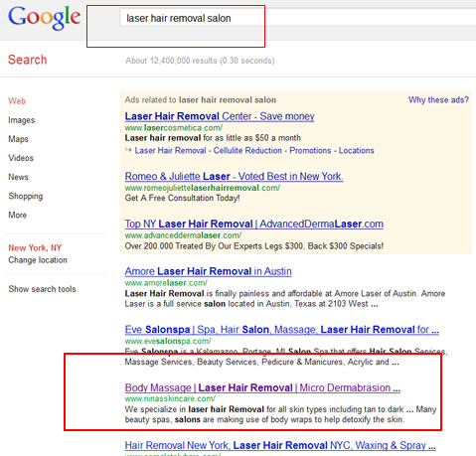Image resolution: width=476 pixels, height=456 pixels.
Task: Open Laser Hair Removal Center - Save money ad
Action: (220, 116)
